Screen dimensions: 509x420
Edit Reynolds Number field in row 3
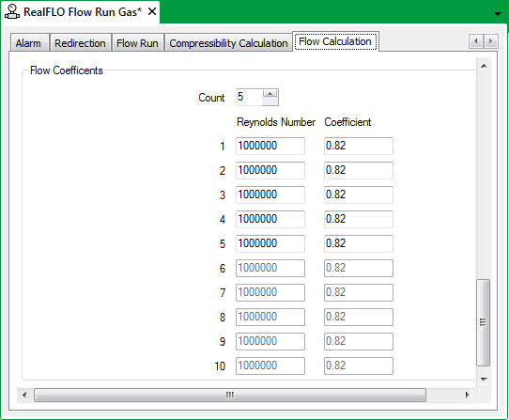[270, 194]
